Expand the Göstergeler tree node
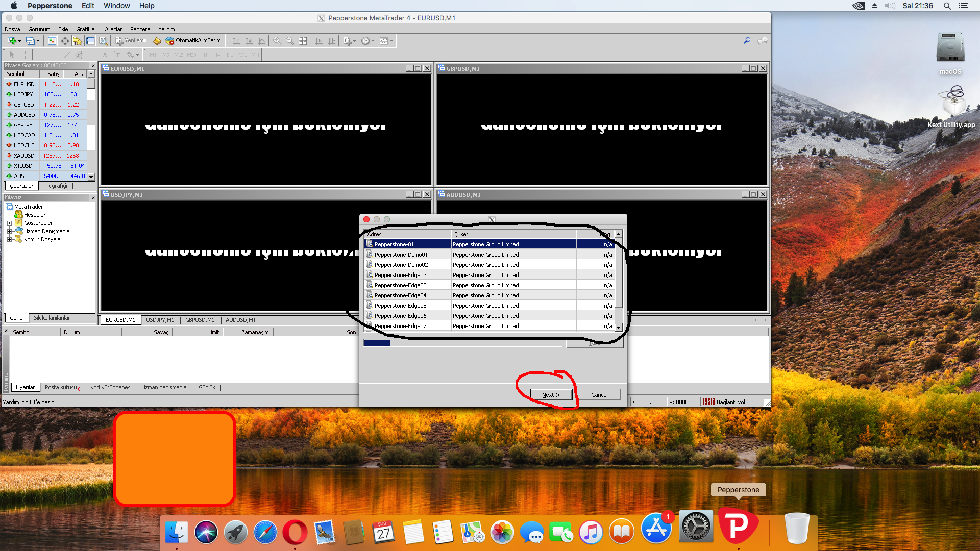This screenshot has height=551, width=980. pos(9,223)
